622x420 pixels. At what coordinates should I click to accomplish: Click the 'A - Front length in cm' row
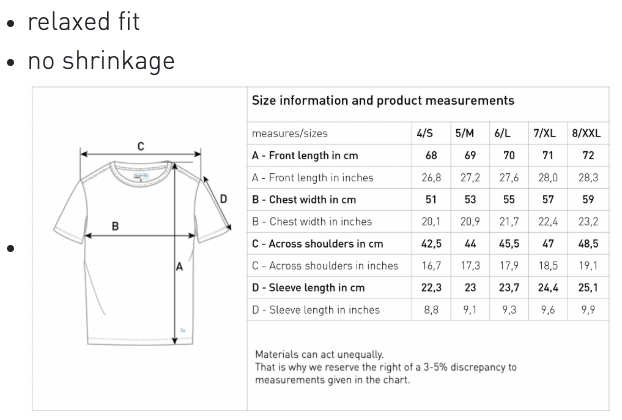pyautogui.click(x=428, y=155)
